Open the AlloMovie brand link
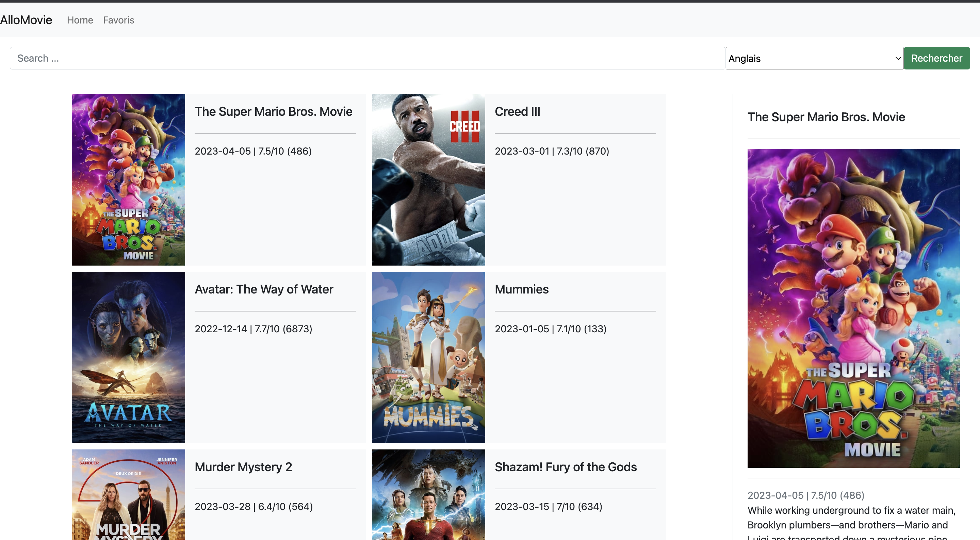Screen dimensions: 980x540 click(x=26, y=20)
